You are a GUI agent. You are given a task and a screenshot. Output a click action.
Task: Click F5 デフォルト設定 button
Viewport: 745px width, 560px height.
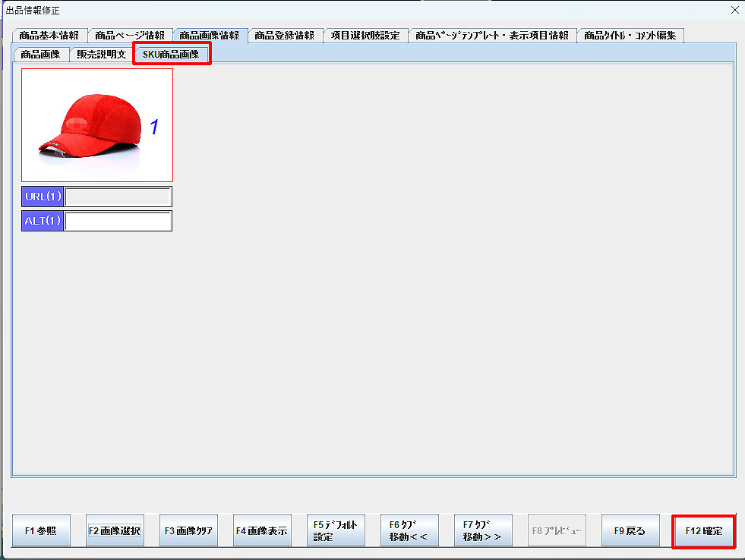[336, 530]
